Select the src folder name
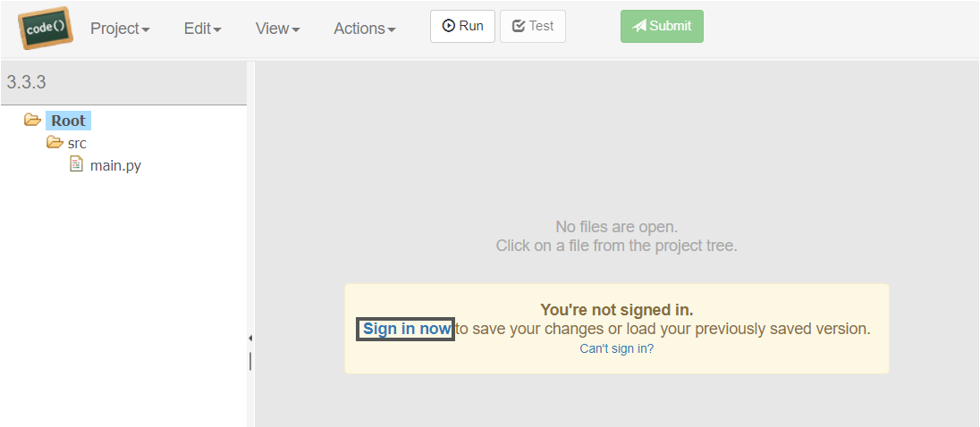The height and width of the screenshot is (427, 980). click(x=77, y=143)
